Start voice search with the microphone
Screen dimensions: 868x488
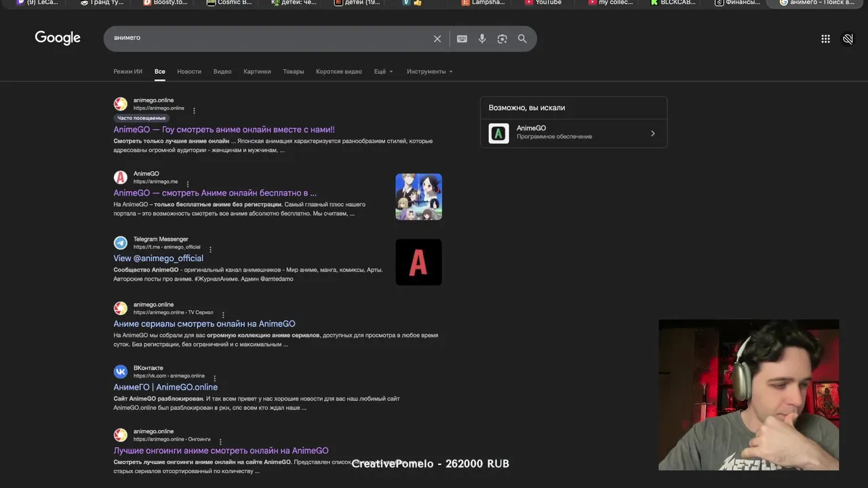click(x=482, y=39)
